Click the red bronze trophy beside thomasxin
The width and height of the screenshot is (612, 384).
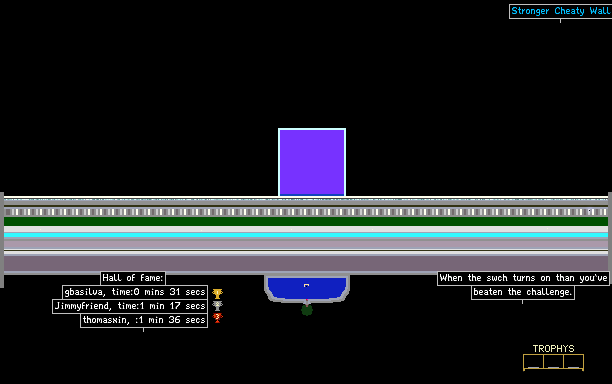coord(217,318)
